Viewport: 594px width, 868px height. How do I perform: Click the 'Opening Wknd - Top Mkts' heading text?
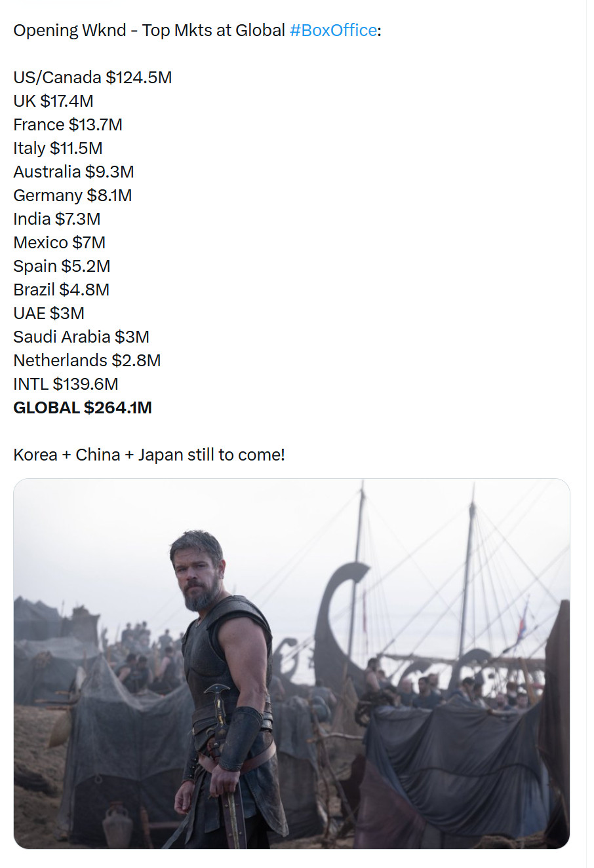112,30
